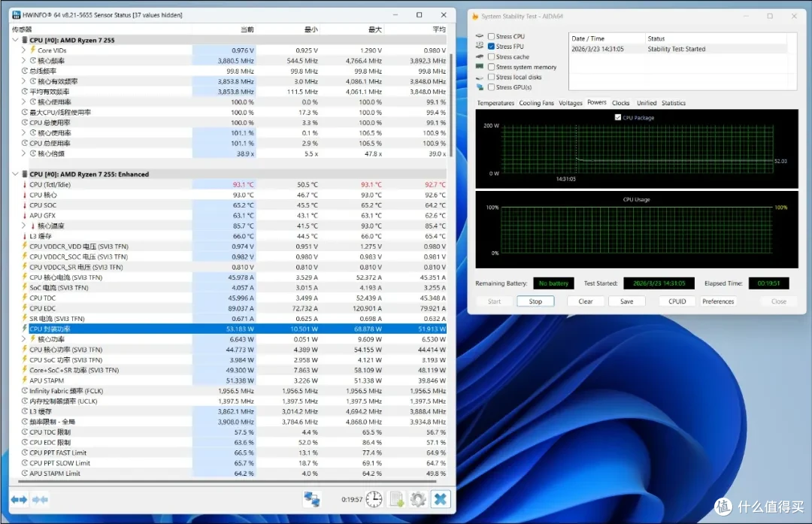
Task: Enable Stress local disks checkbox
Action: 491,77
